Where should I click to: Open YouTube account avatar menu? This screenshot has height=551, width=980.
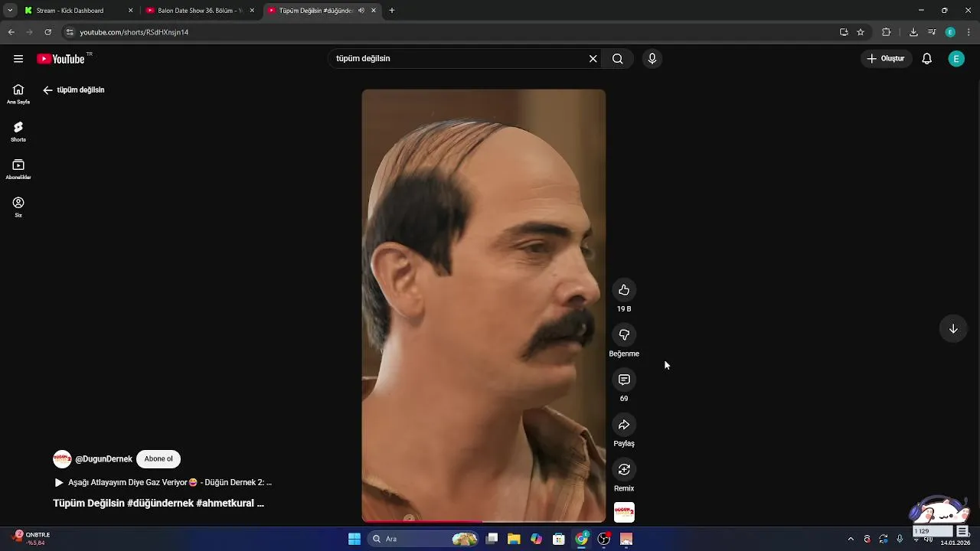click(x=956, y=59)
